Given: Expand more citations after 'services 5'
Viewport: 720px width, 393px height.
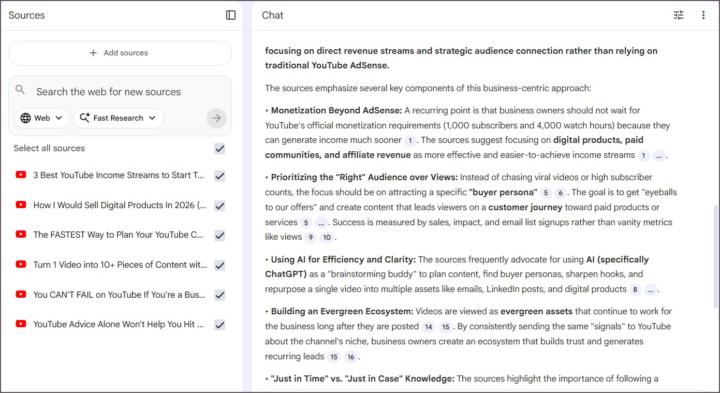Looking at the screenshot, I should 321,223.
